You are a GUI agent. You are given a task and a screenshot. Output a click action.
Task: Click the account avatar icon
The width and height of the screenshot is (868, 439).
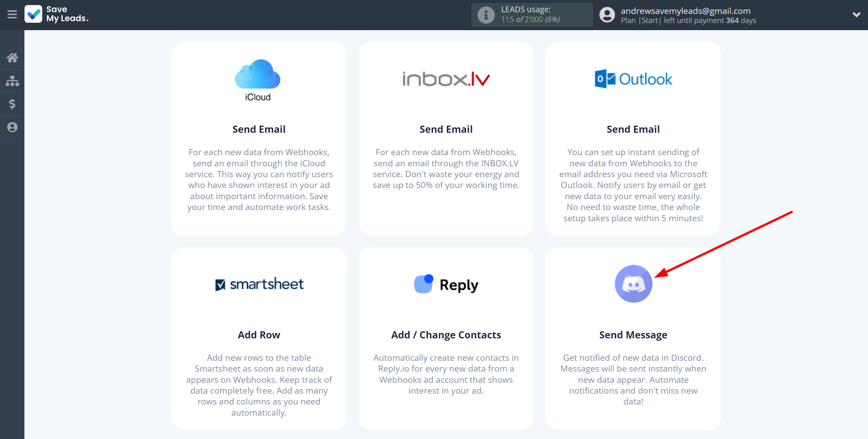pyautogui.click(x=607, y=15)
